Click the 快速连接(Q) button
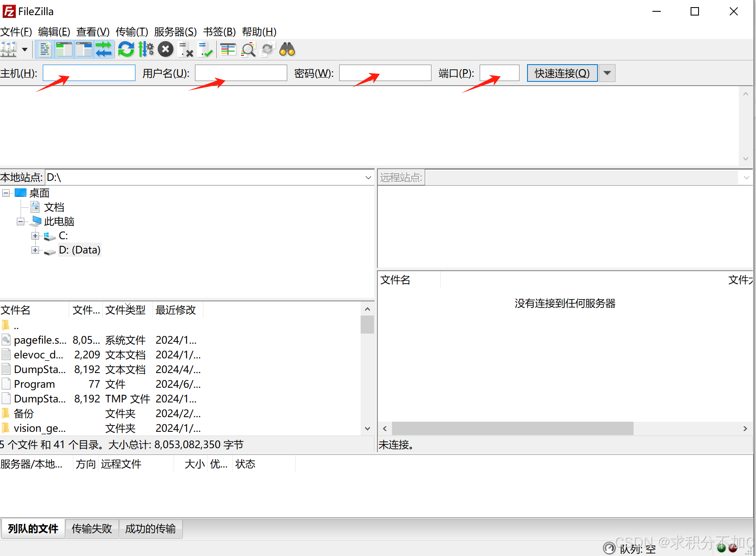This screenshot has width=756, height=556. tap(562, 73)
